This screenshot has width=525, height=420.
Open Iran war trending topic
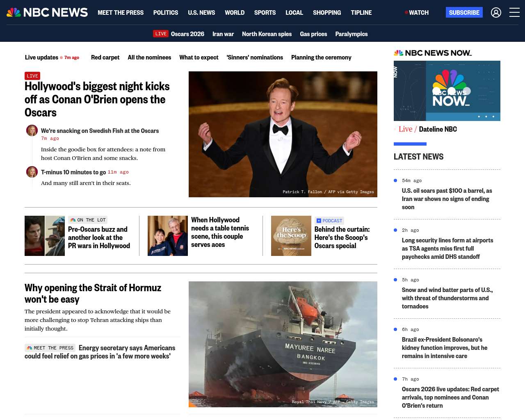(x=223, y=34)
